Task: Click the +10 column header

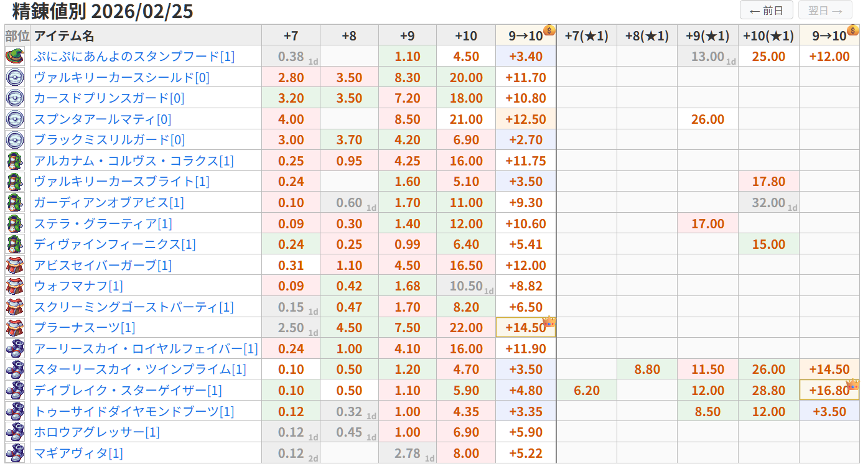Action: (466, 36)
